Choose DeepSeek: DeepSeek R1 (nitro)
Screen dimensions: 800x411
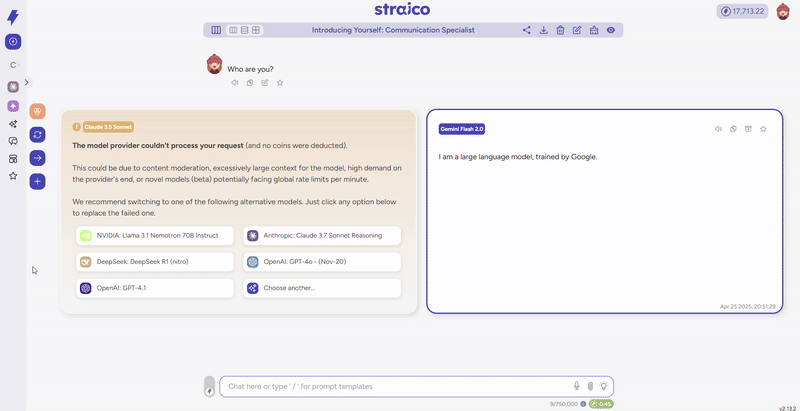coord(155,262)
